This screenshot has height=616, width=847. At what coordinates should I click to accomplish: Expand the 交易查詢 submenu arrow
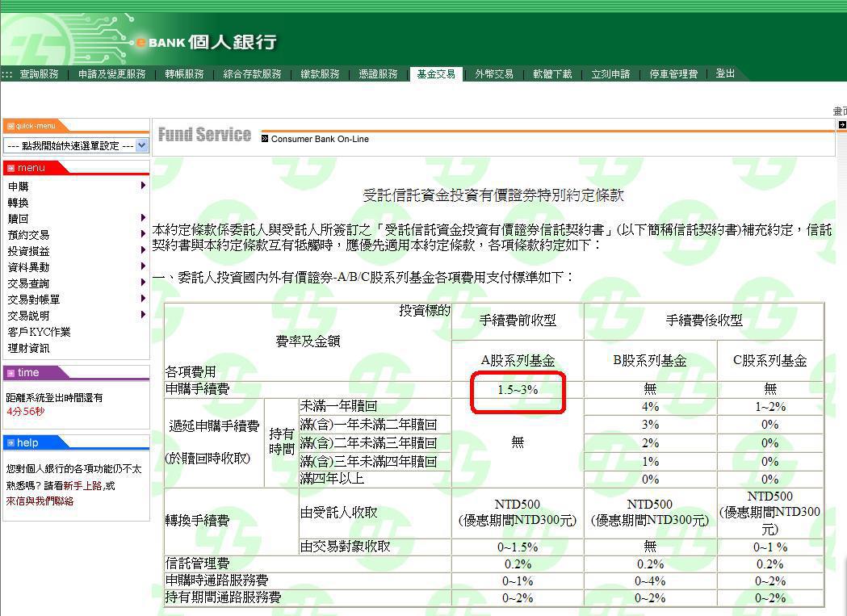[x=143, y=283]
